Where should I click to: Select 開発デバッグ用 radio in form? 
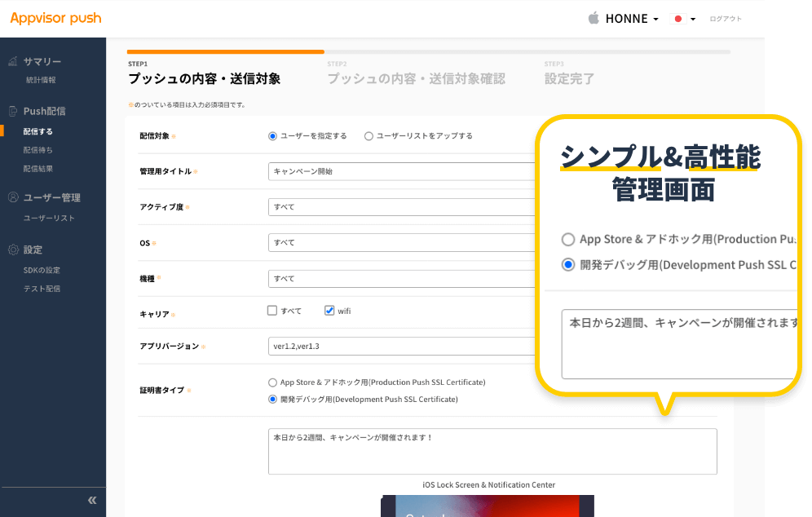272,400
